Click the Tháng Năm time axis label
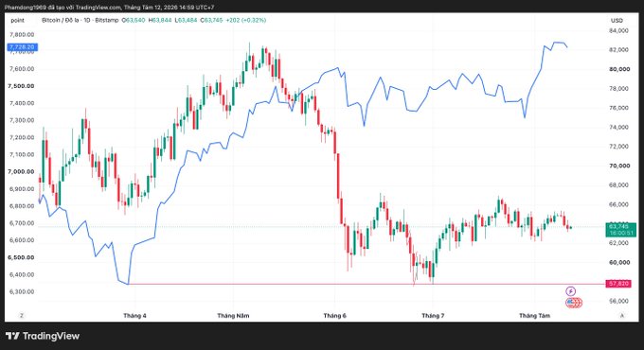The image size is (644, 350). pyautogui.click(x=233, y=316)
